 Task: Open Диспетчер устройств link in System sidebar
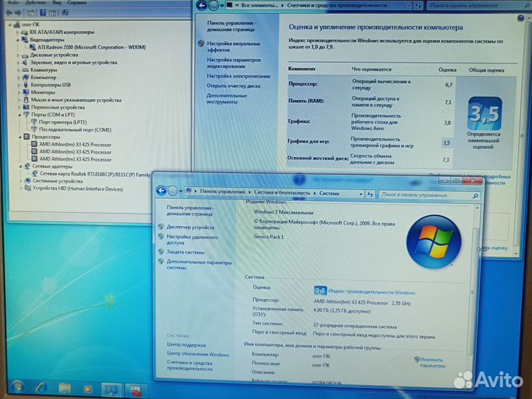click(x=190, y=227)
